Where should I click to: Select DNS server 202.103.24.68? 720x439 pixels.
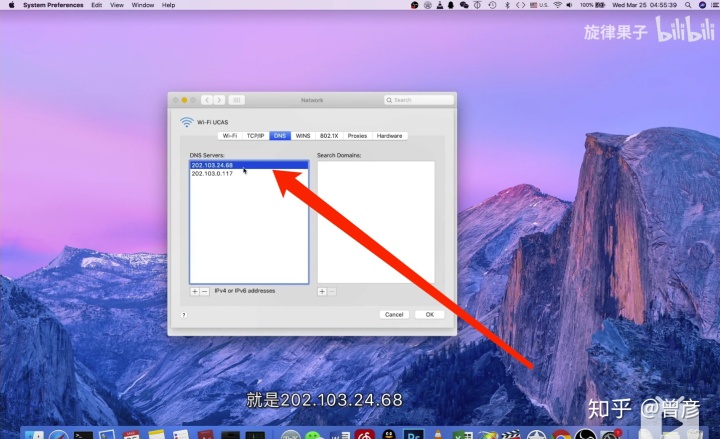pos(249,165)
